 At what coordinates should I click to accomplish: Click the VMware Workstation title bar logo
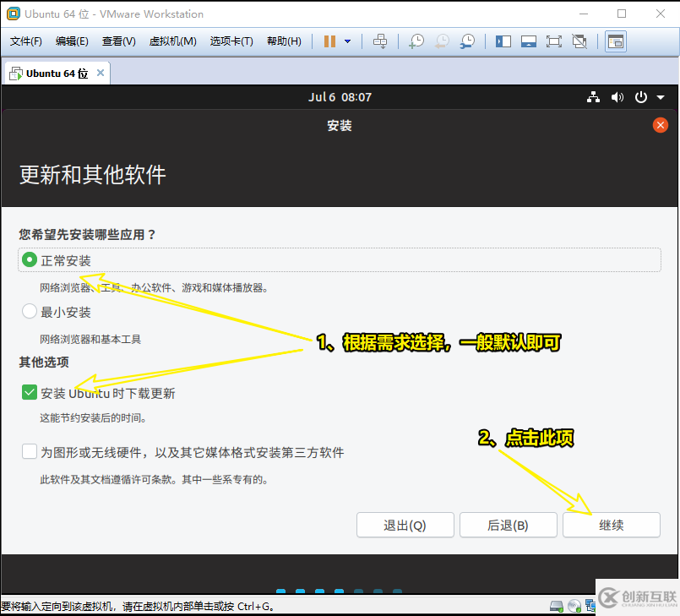point(13,14)
